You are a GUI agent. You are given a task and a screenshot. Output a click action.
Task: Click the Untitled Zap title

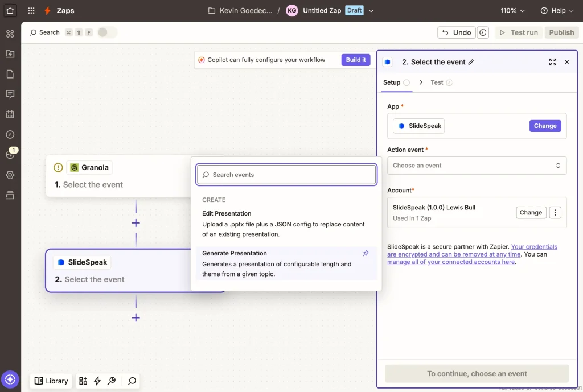coord(322,11)
